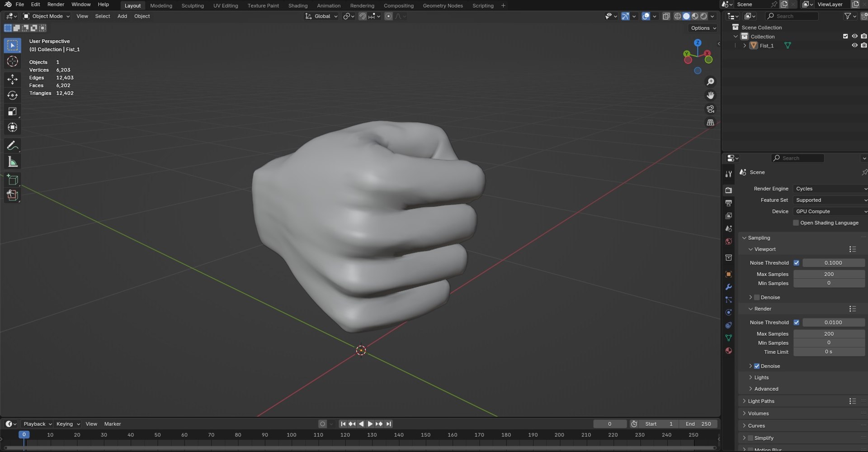
Task: Expand Fist_1 in outliner tree
Action: point(745,46)
